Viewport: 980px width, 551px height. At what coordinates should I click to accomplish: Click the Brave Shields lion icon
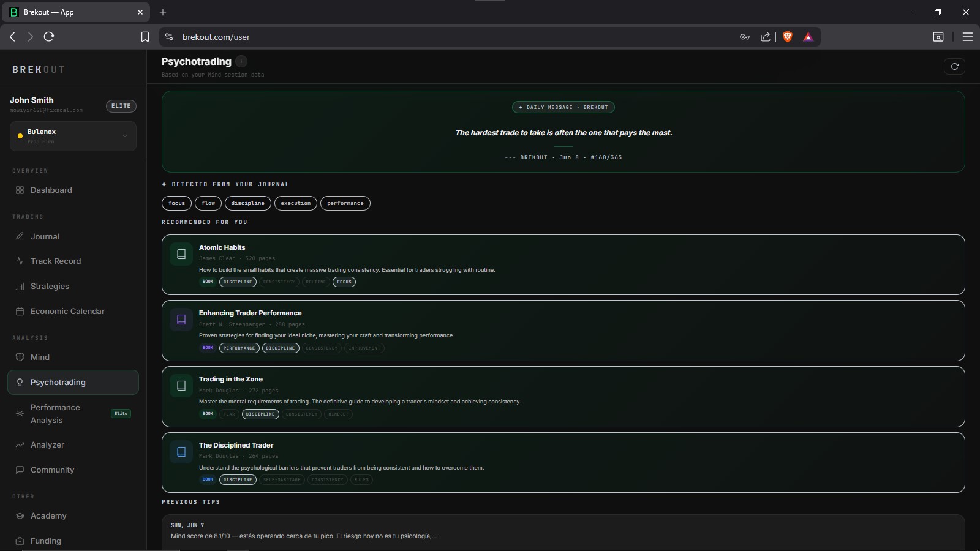(788, 37)
